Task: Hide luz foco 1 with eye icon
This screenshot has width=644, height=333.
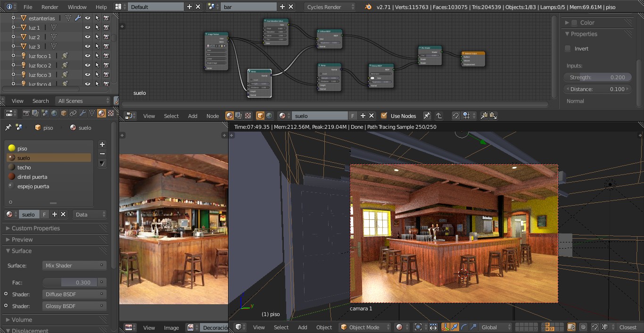Action: click(87, 56)
